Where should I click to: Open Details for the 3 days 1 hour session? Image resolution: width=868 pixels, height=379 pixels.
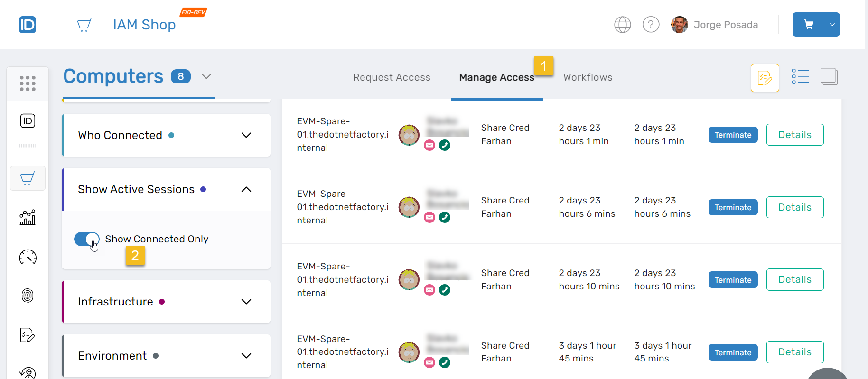(x=794, y=352)
